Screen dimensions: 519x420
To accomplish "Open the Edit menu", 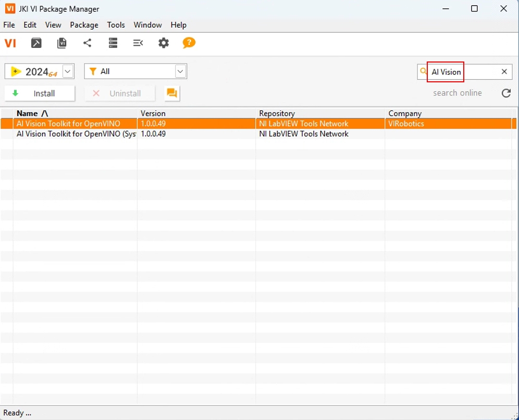I will click(x=30, y=25).
